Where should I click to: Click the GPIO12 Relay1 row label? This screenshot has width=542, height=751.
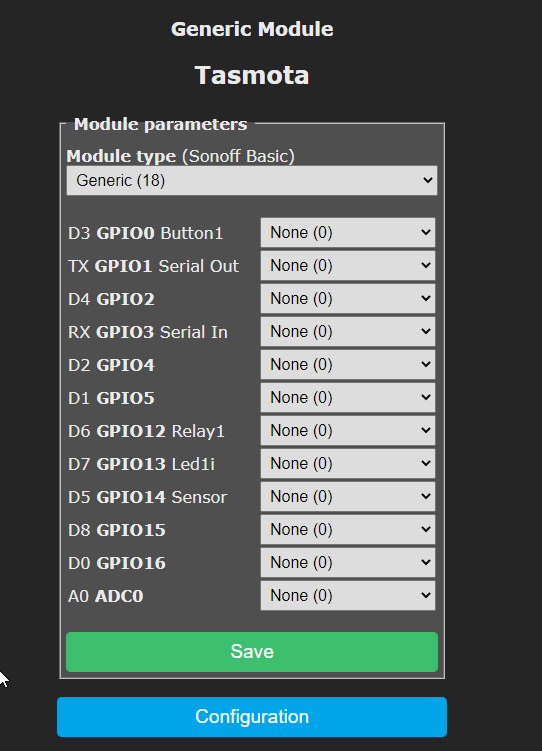(146, 431)
